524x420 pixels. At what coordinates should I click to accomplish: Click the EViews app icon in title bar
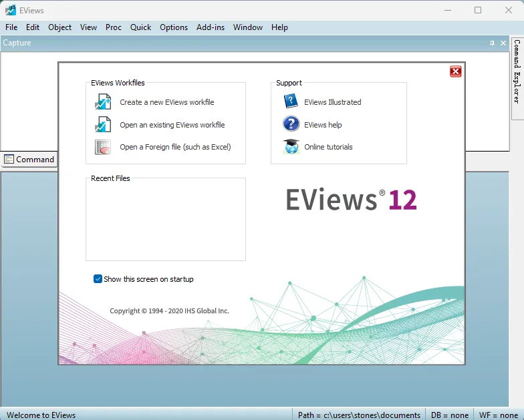pyautogui.click(x=11, y=11)
